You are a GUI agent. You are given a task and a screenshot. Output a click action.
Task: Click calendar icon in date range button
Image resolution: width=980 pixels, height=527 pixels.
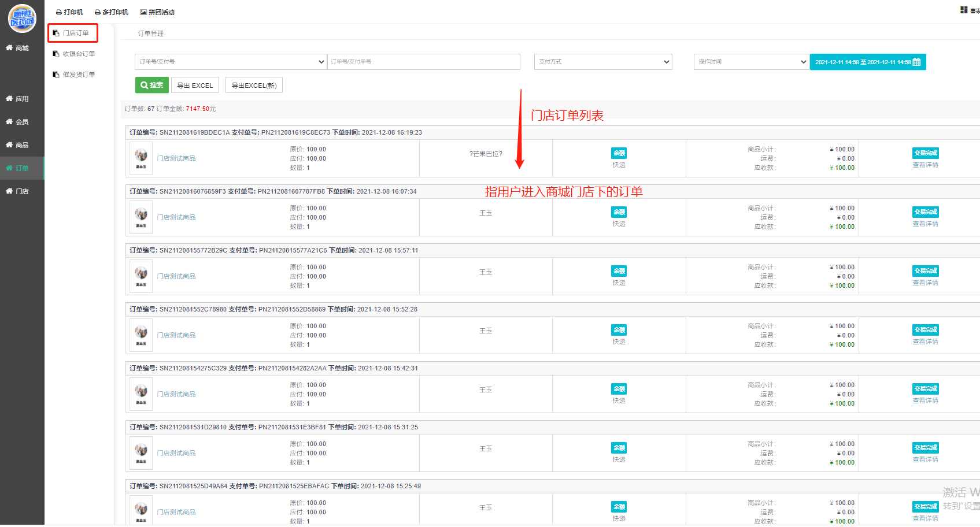[916, 62]
